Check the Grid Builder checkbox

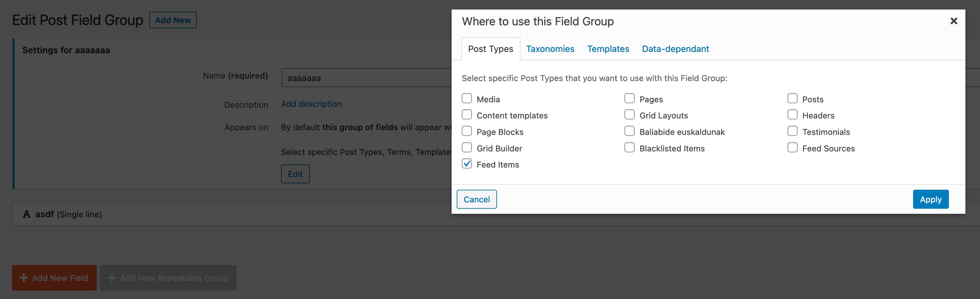click(467, 147)
